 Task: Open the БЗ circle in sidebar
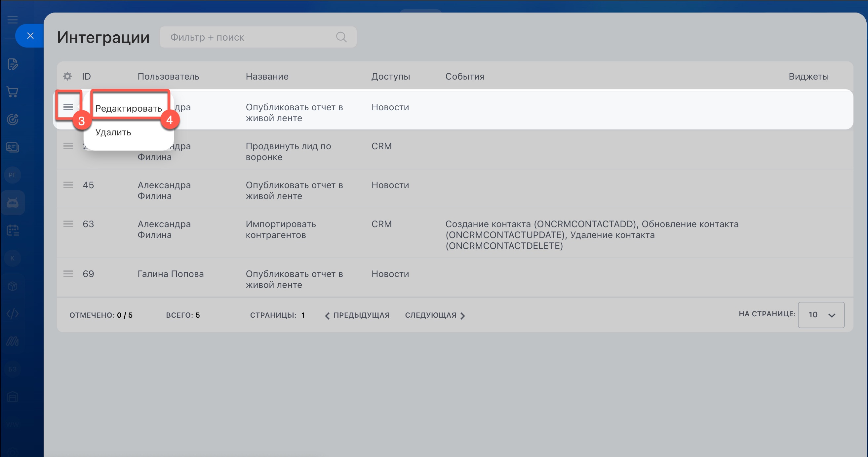(x=13, y=369)
